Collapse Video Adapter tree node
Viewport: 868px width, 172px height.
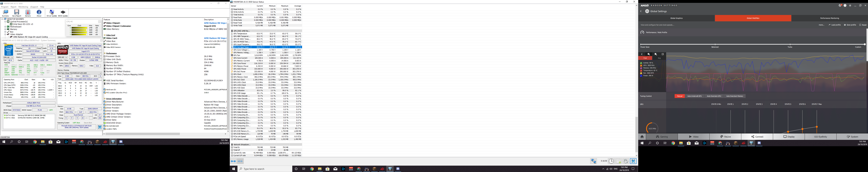[x=5, y=34]
